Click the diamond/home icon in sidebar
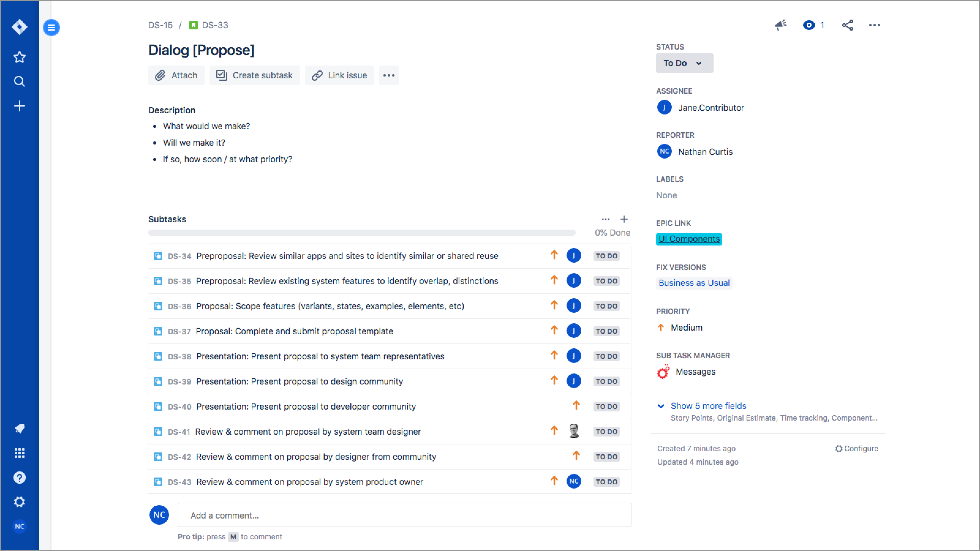This screenshot has height=551, width=980. pyautogui.click(x=20, y=28)
